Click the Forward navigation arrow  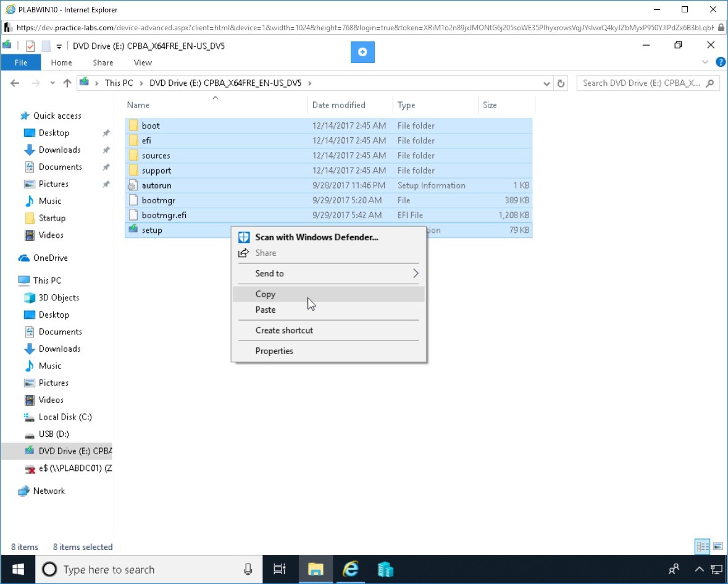[35, 83]
